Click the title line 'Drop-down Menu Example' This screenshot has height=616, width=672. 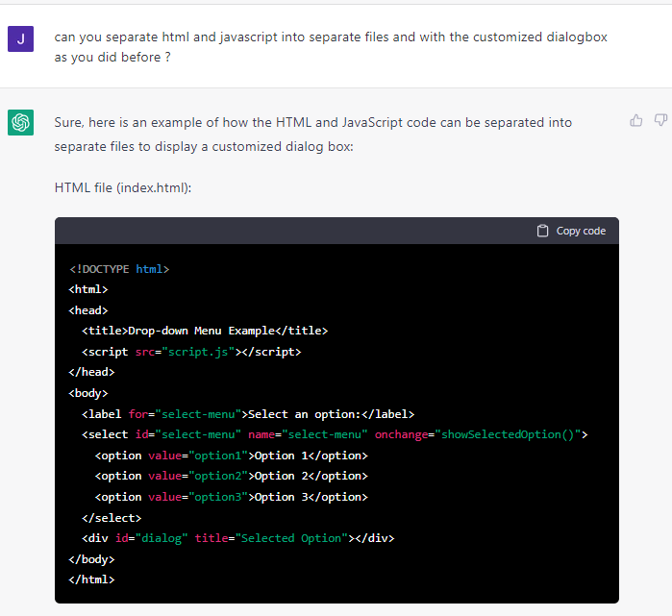[x=205, y=331]
